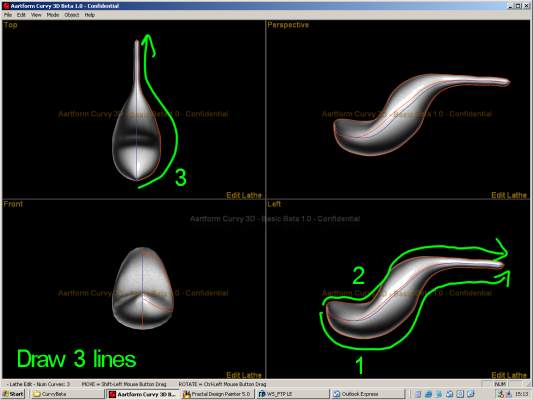
Task: Click the Top viewport label
Action: point(10,25)
